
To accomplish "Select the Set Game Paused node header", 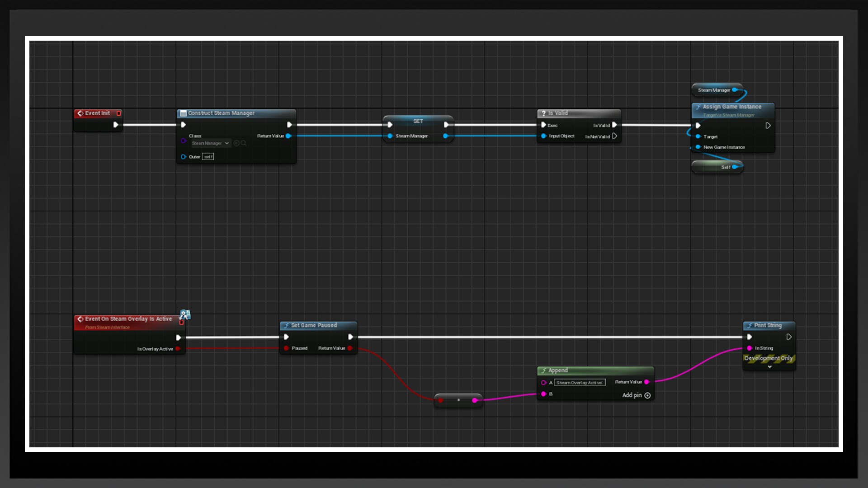I will click(314, 325).
